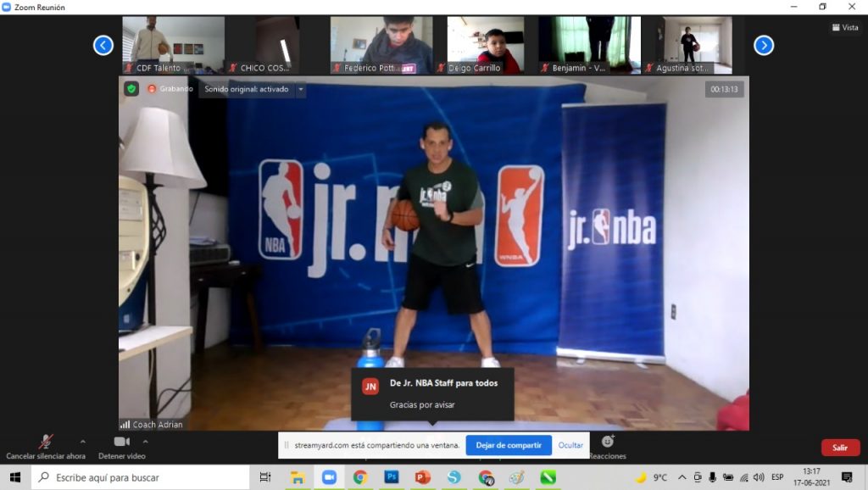The height and width of the screenshot is (490, 868).
Task: Open the Paint palette app in taskbar
Action: [516, 477]
